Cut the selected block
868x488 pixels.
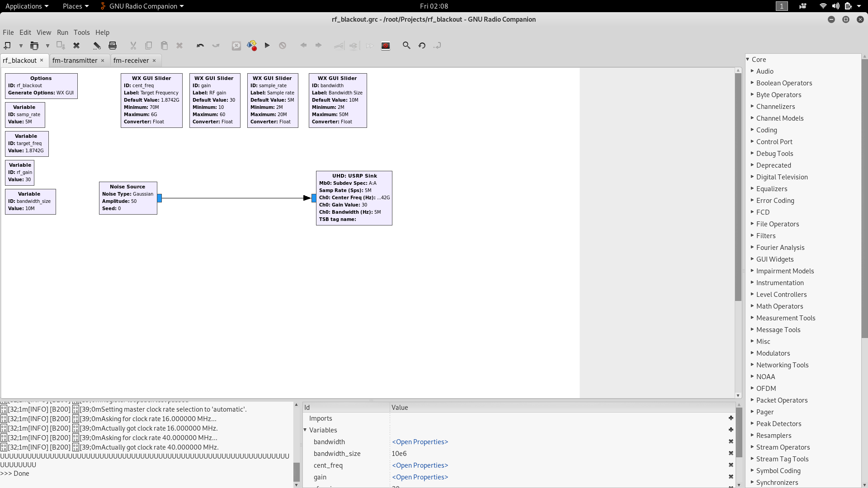pos(133,46)
